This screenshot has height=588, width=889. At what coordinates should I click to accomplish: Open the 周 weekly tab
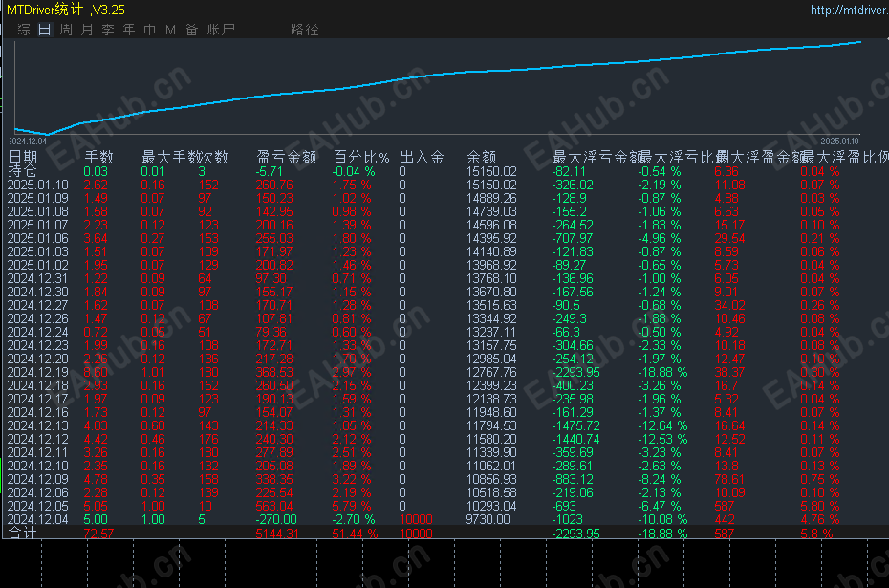click(66, 30)
